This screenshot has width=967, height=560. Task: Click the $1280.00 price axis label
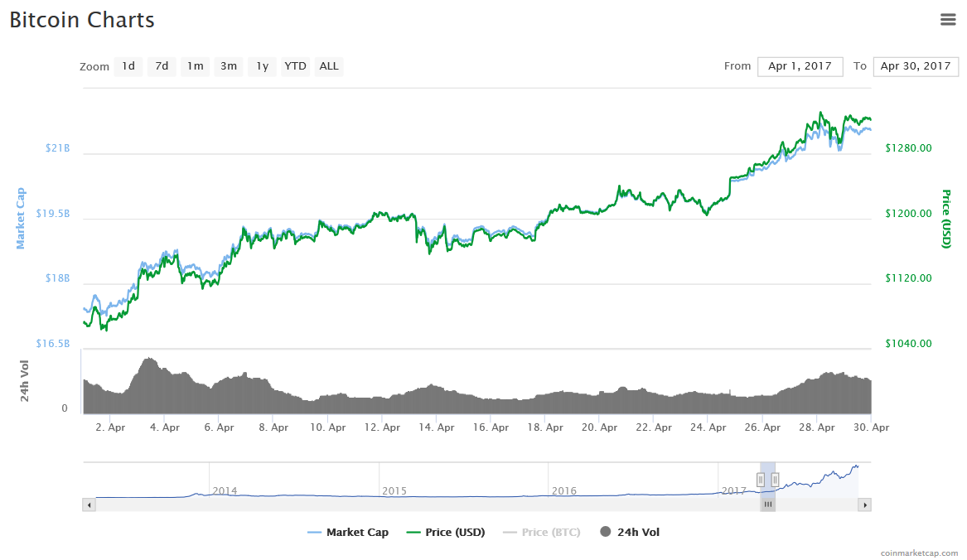point(908,148)
